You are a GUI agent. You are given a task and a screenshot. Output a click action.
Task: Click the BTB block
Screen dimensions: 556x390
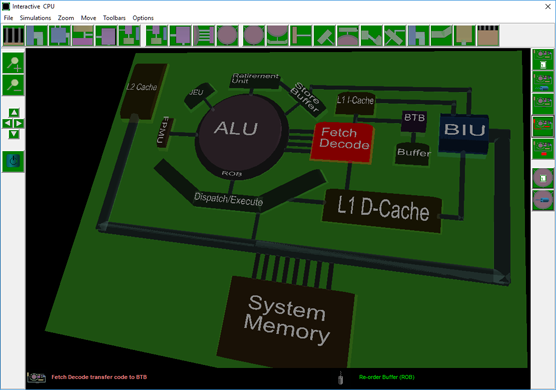click(414, 121)
